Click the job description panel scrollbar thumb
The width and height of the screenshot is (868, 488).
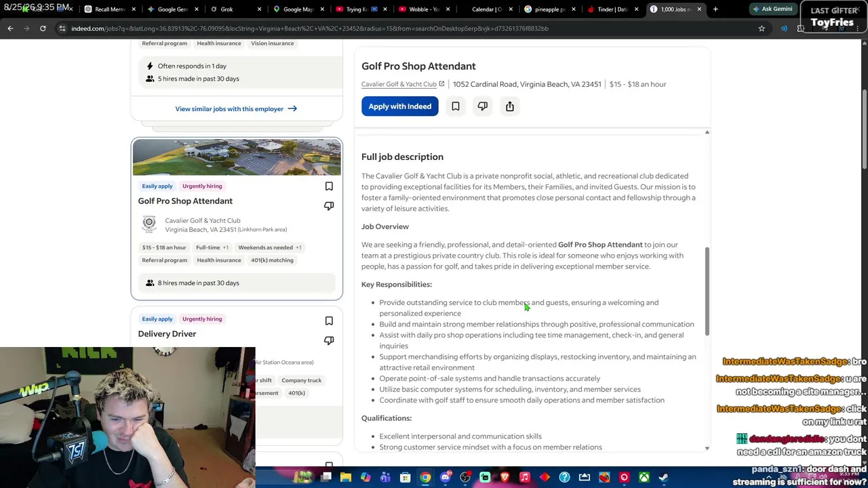707,291
